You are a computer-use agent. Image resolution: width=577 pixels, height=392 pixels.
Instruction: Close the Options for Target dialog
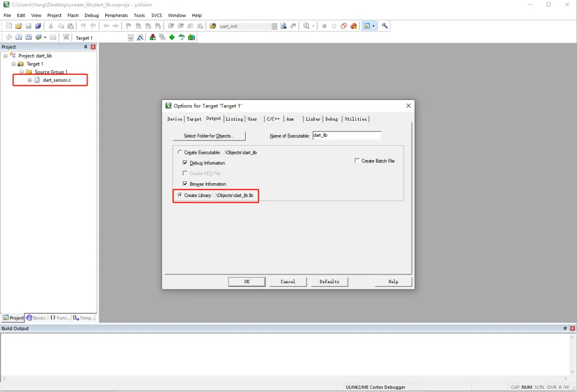(x=409, y=106)
